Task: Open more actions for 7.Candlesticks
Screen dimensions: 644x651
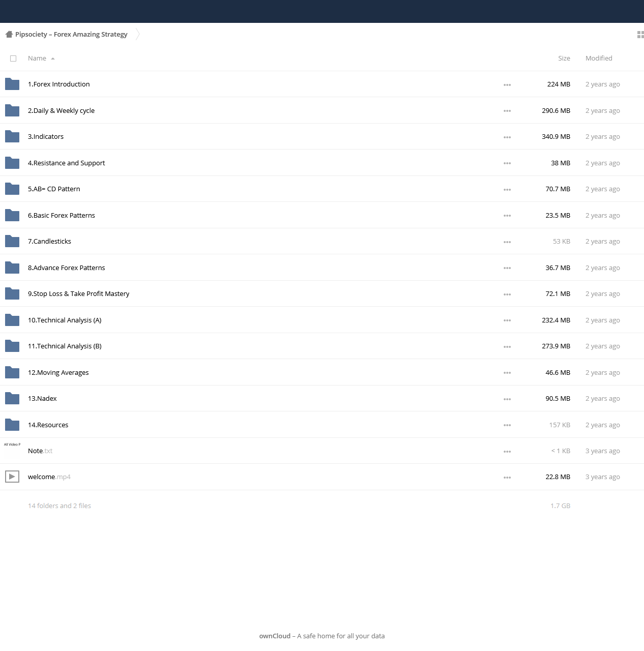Action: 507,242
